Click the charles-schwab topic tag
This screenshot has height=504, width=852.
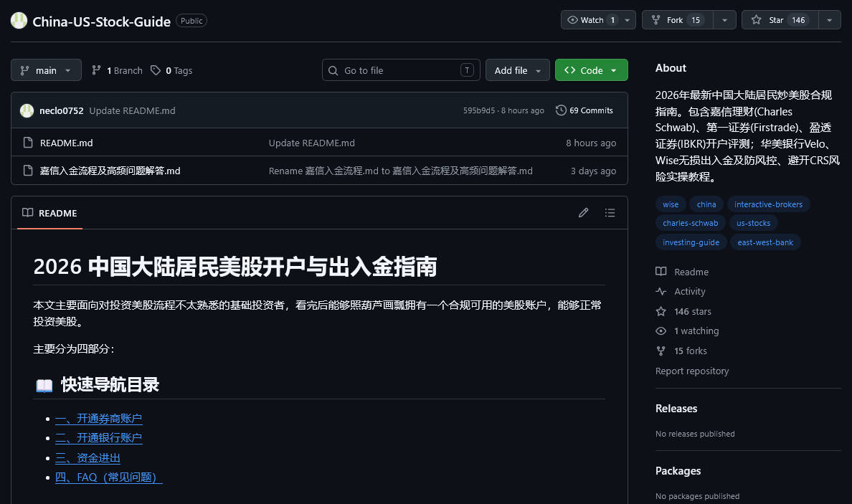690,223
